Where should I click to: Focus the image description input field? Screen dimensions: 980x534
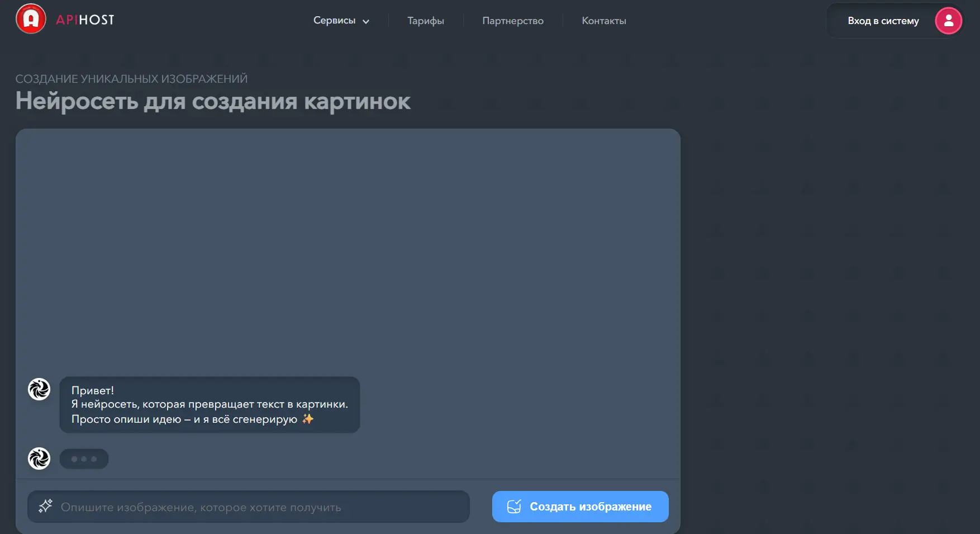pyautogui.click(x=257, y=507)
